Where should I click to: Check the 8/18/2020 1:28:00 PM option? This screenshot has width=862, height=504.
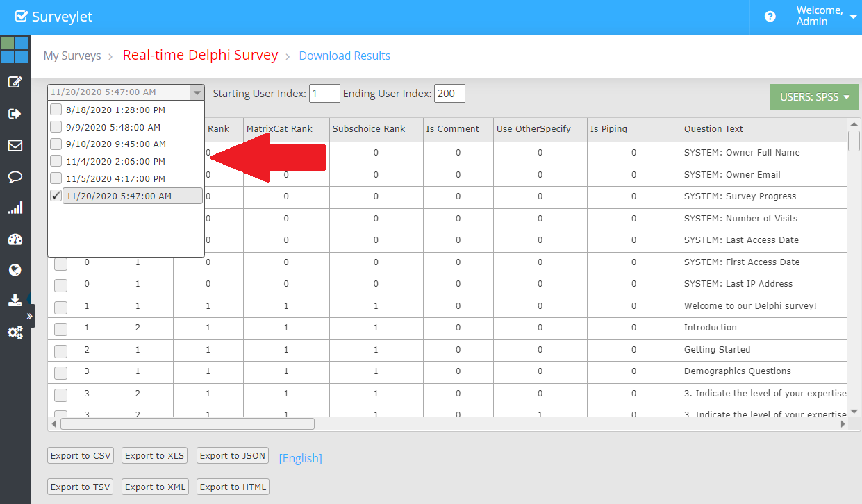(x=56, y=110)
